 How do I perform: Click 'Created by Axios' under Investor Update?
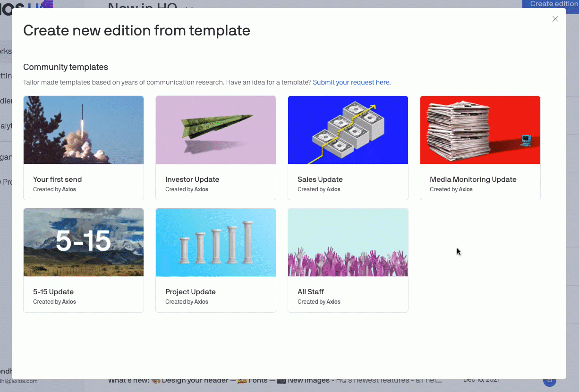pos(187,189)
